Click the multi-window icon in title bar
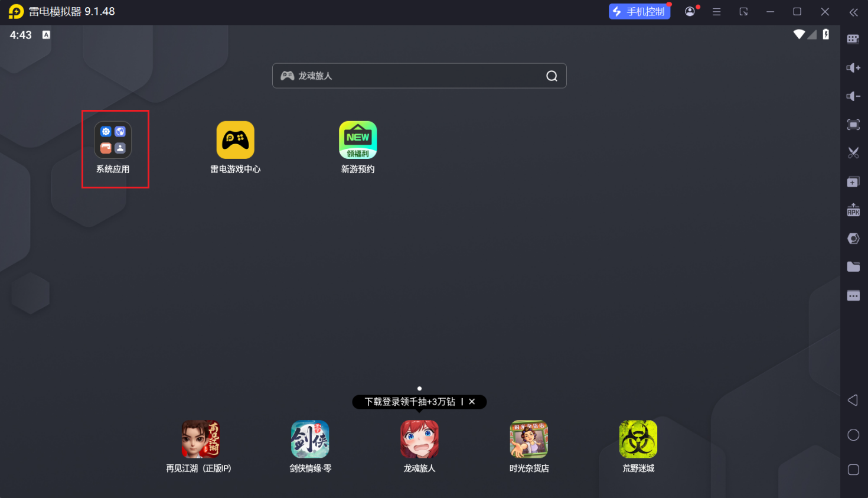Image resolution: width=868 pixels, height=498 pixels. (x=743, y=11)
